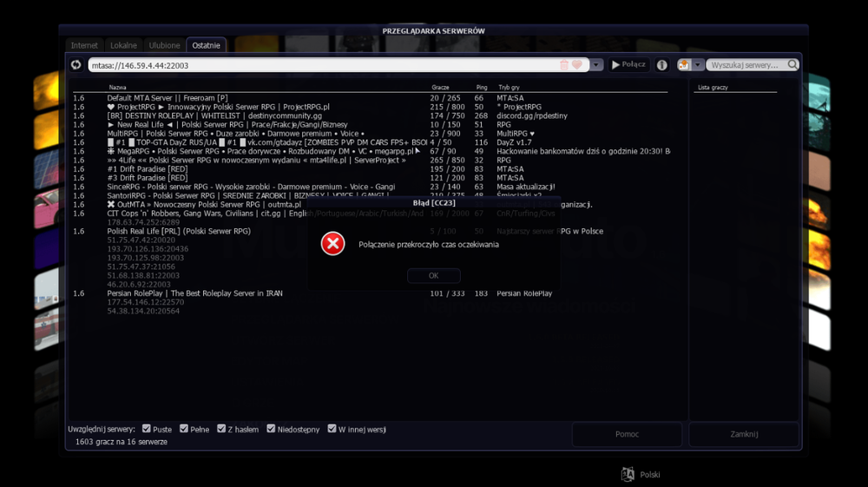Image resolution: width=868 pixels, height=487 pixels.
Task: Select the Polish Real Life [PRL] row
Action: (370, 231)
